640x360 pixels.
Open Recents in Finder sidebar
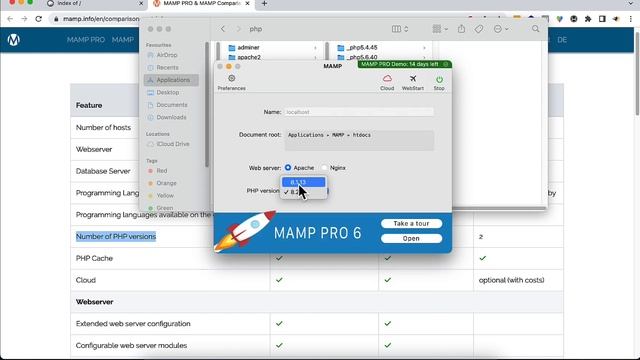167,67
